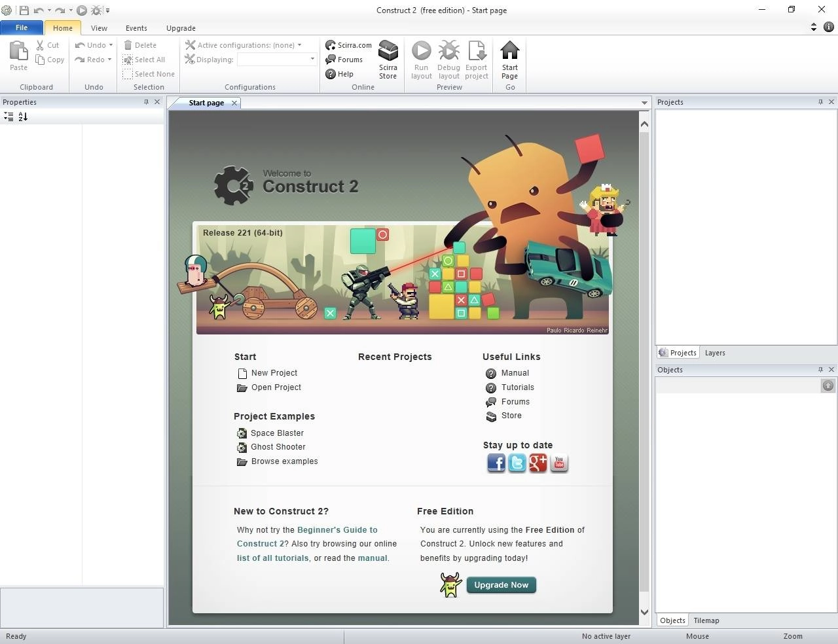Open the Twitter icon under Stay up to date
838x644 pixels.
coord(517,463)
